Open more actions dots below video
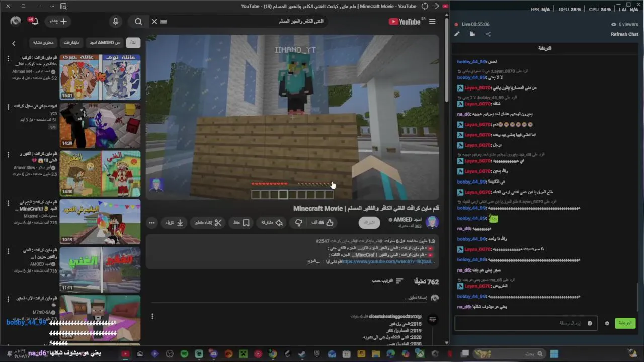The image size is (644, 362). (x=151, y=222)
